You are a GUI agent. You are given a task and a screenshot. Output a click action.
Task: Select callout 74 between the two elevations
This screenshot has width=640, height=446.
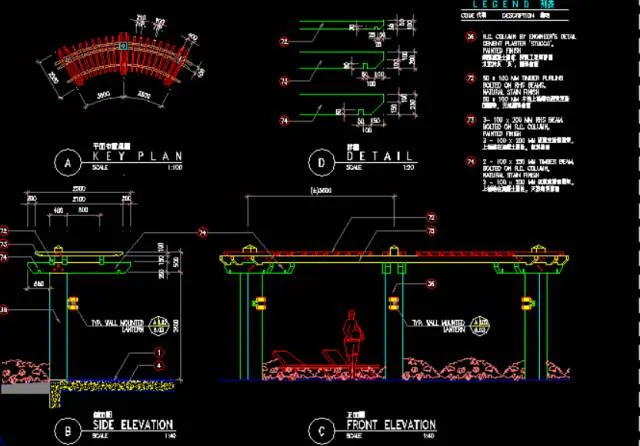click(202, 233)
